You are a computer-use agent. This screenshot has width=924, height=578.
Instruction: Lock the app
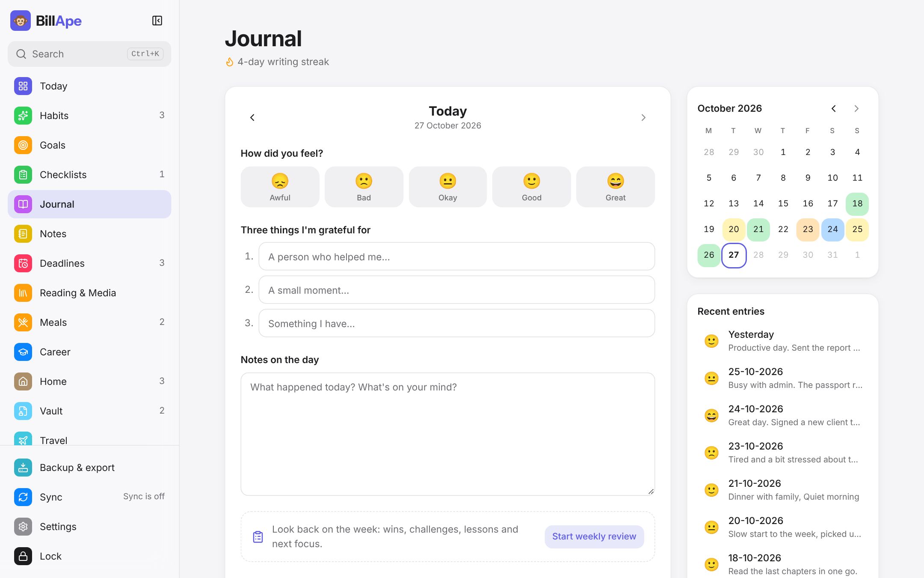[89, 556]
